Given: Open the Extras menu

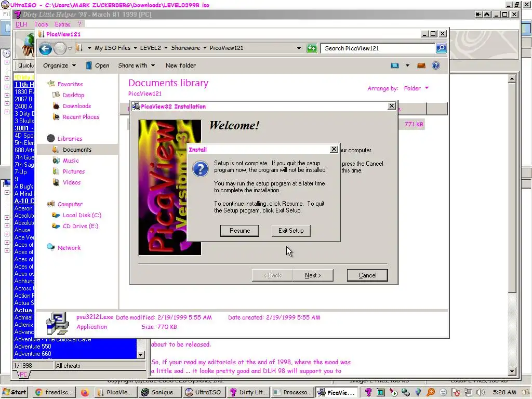Looking at the screenshot, I should [62, 24].
